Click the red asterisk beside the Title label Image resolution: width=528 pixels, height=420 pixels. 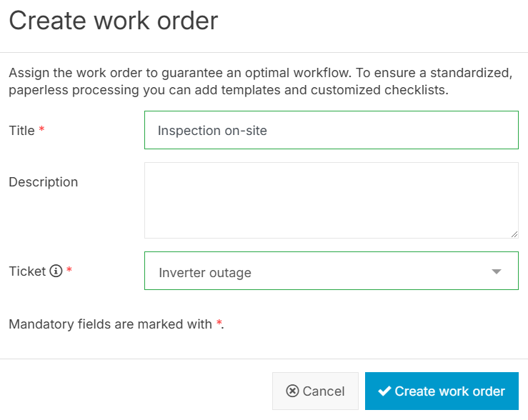[x=41, y=131]
